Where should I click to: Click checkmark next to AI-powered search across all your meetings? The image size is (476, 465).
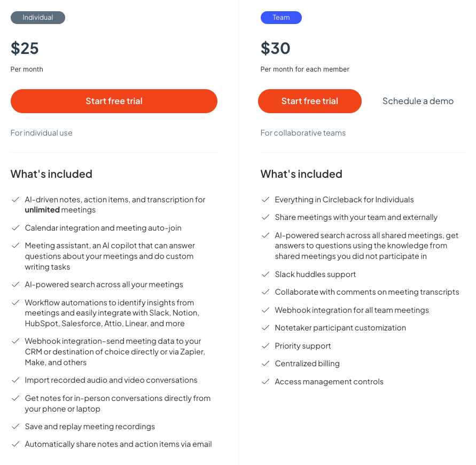[15, 285]
